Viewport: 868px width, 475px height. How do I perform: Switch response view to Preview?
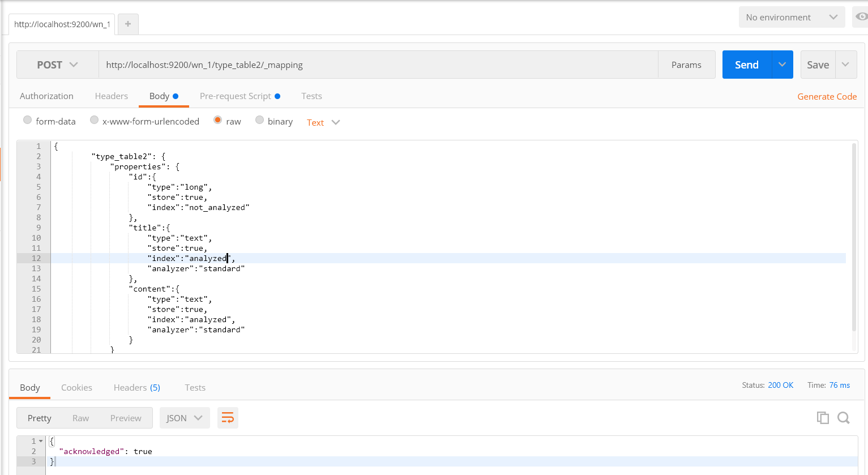pyautogui.click(x=126, y=418)
